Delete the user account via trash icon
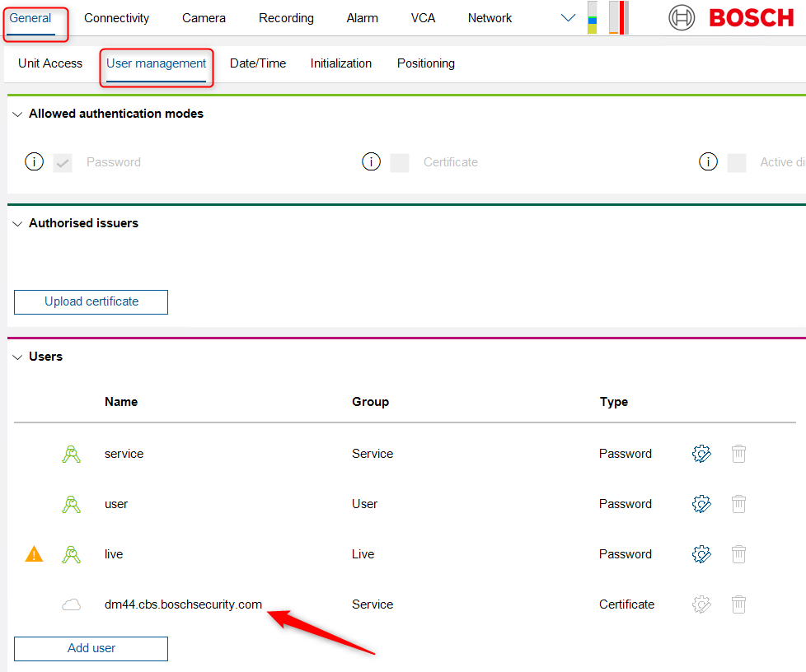Image resolution: width=806 pixels, height=672 pixels. pos(739,504)
